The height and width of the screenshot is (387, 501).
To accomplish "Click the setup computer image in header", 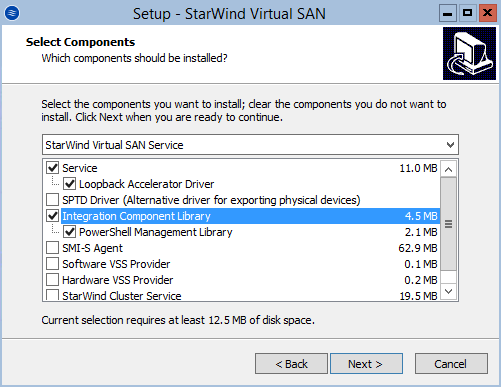I will [x=469, y=53].
